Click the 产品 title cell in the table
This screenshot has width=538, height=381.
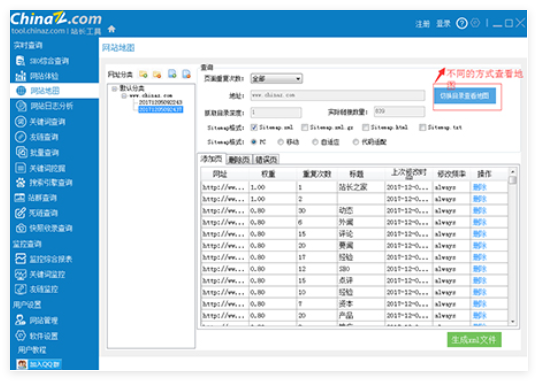coord(361,316)
